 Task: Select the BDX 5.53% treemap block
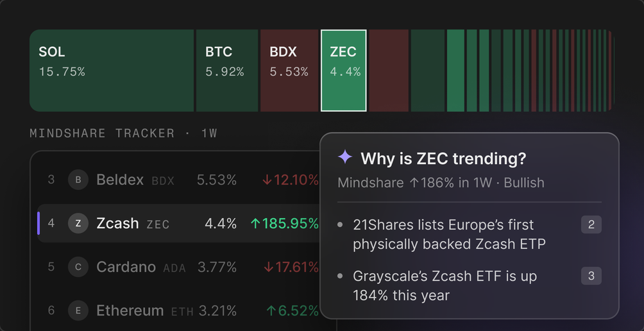point(289,70)
